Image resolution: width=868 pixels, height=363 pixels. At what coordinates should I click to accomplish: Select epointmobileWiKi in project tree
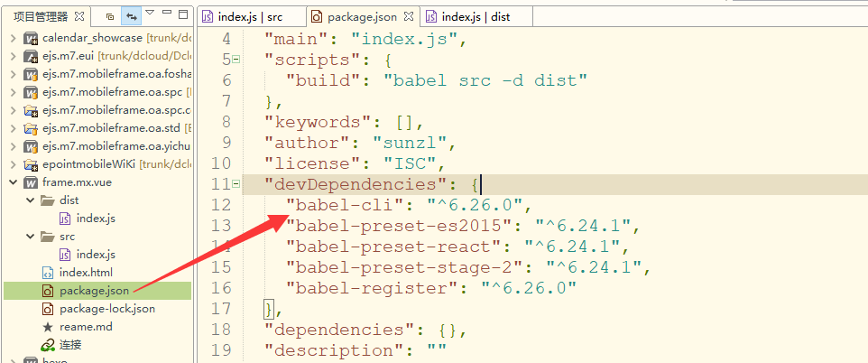click(x=88, y=164)
